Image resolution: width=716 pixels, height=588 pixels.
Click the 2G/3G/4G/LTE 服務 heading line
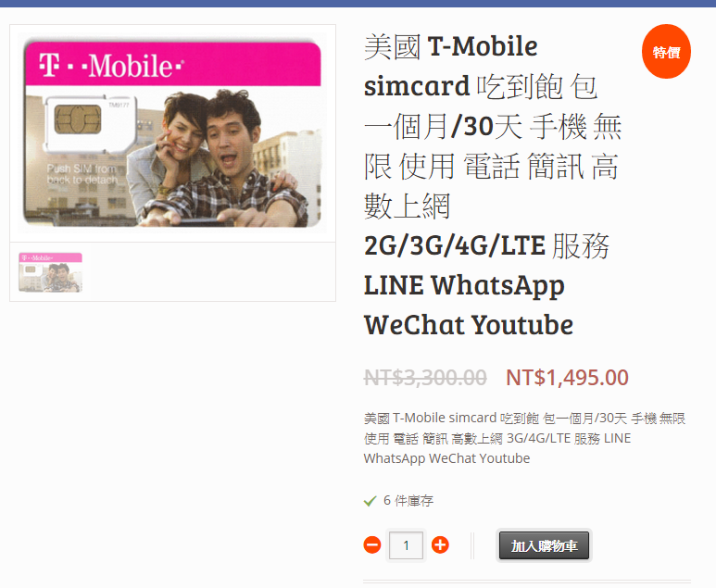tap(486, 245)
